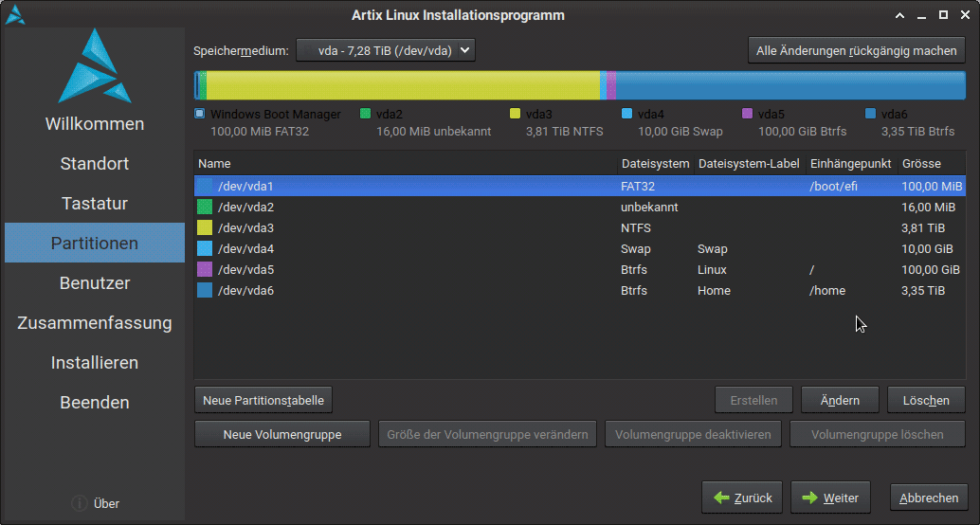Sort by the Name column header
Screen dimensions: 980x525
click(x=406, y=164)
